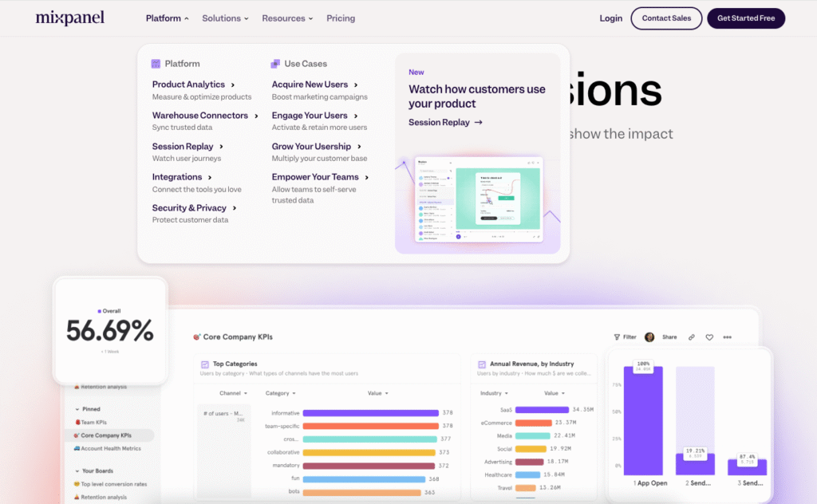Open the Empower Your Teams use case

320,177
